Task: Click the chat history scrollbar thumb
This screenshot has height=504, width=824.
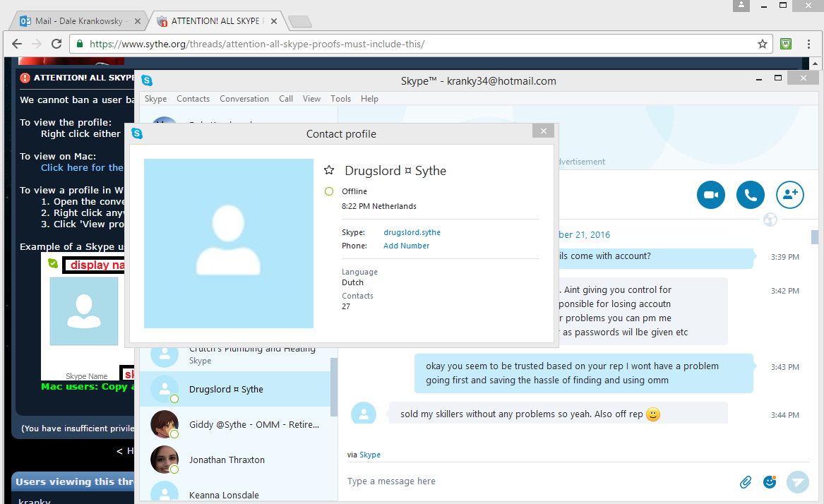Action: pyautogui.click(x=815, y=237)
